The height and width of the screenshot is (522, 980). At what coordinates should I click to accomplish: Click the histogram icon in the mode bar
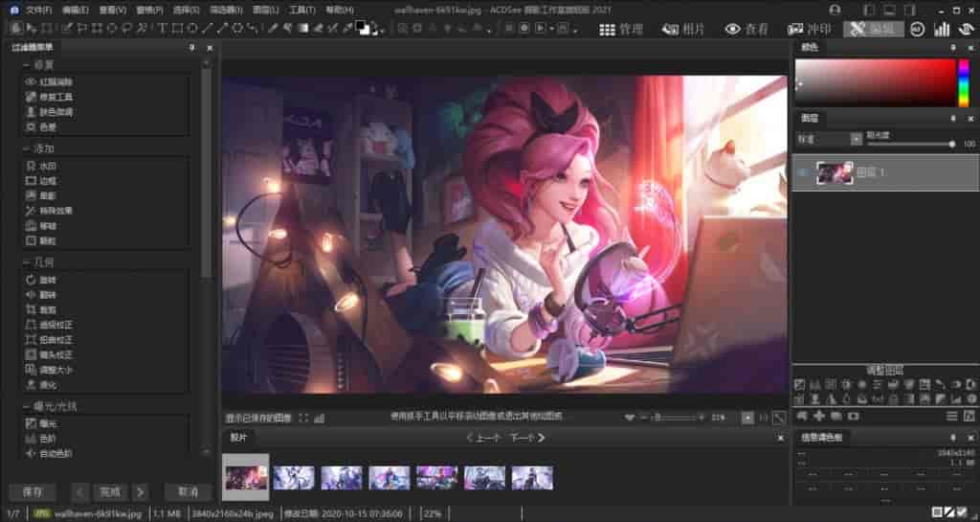click(942, 29)
